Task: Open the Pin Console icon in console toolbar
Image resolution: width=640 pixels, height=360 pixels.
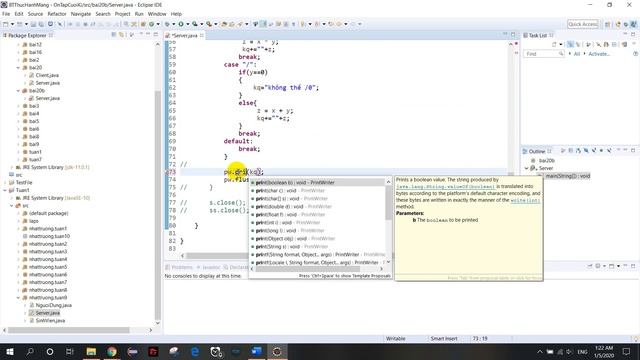Action: point(590,266)
